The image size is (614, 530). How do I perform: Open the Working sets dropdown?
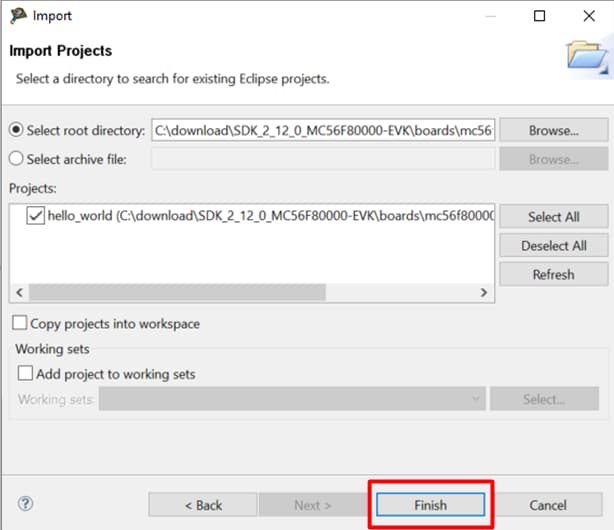click(291, 399)
